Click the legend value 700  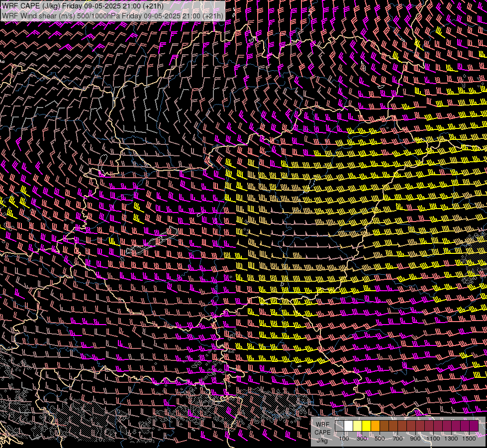(397, 439)
